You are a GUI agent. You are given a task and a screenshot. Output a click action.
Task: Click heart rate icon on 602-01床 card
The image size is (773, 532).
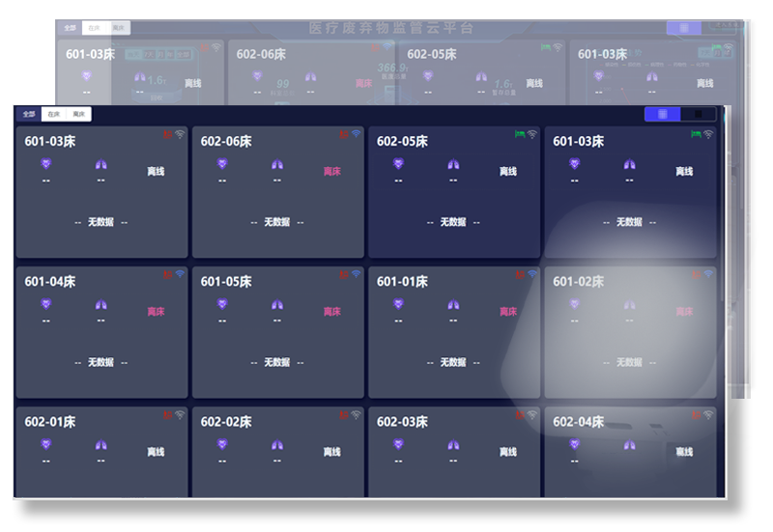pyautogui.click(x=46, y=445)
